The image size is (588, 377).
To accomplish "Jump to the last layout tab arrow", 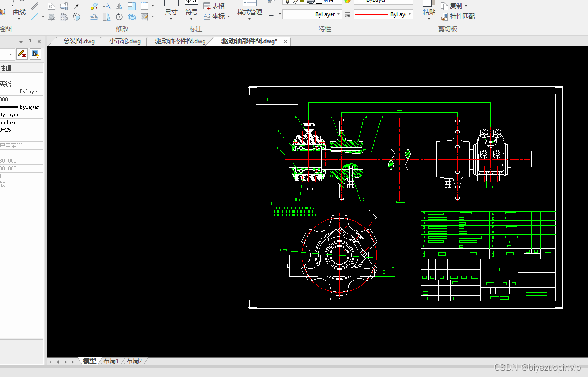I will pos(73,362).
